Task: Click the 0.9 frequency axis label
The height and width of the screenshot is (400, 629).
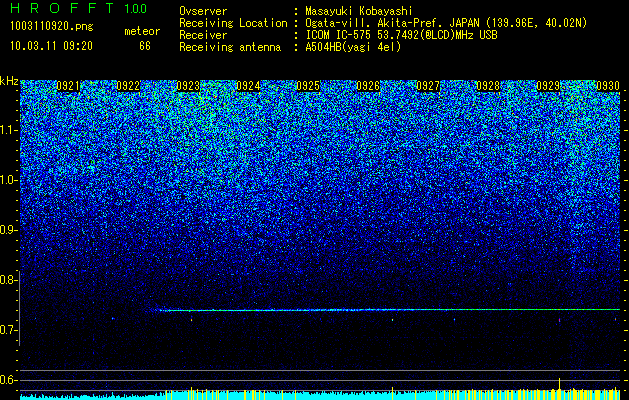Action: pyautogui.click(x=9, y=230)
